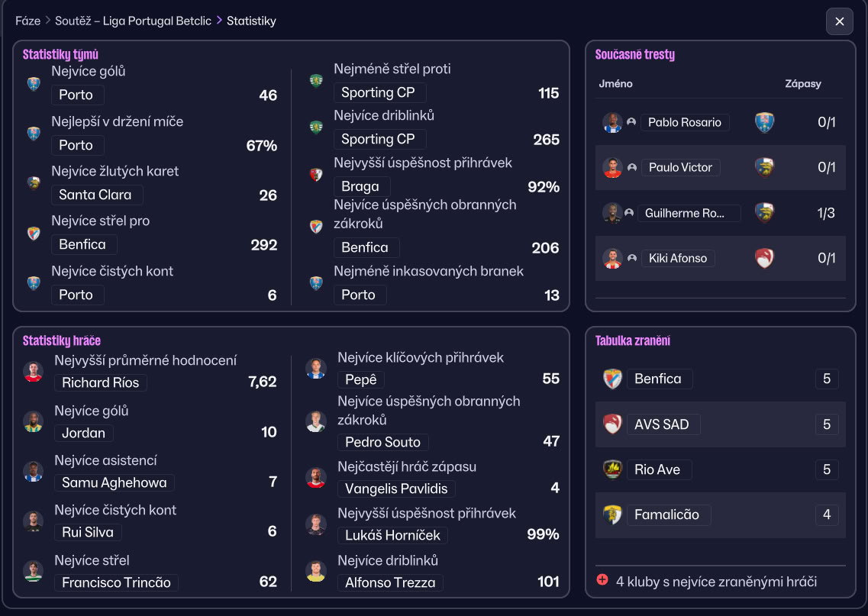Open Porto under Nejméně inkasovaných branek
This screenshot has height=616, width=868.
point(360,295)
